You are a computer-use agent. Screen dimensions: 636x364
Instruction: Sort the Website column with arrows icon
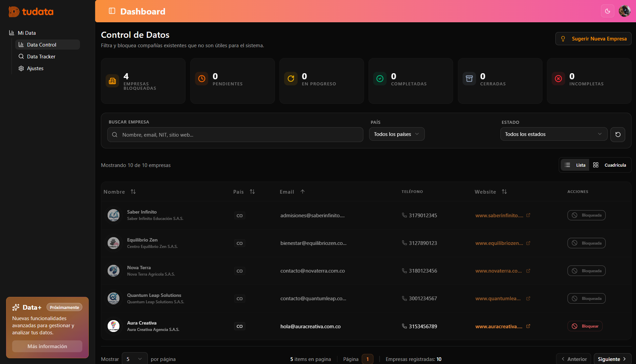coord(504,192)
